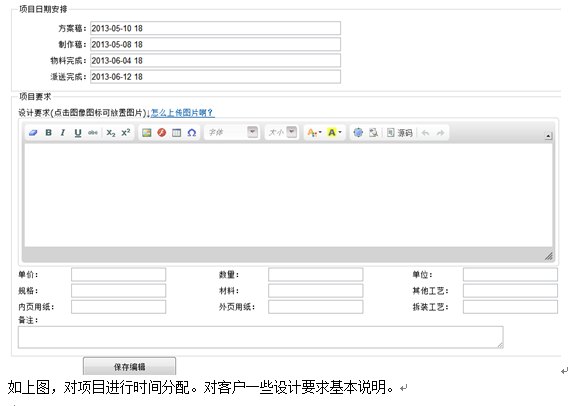Click the 项目要求 section heading
This screenshot has width=583, height=406.
[x=35, y=97]
